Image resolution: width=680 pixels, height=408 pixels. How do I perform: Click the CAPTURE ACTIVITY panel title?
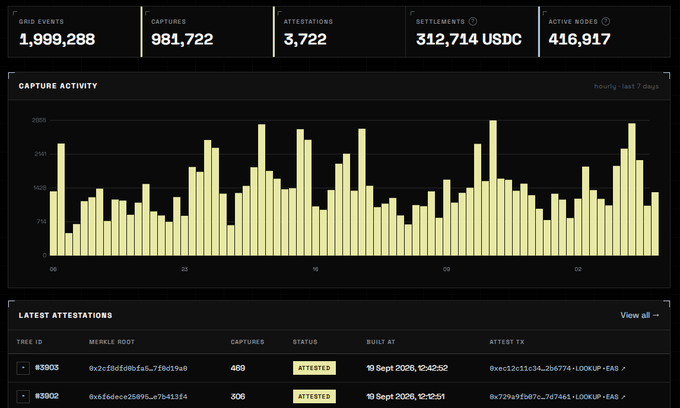click(x=58, y=86)
